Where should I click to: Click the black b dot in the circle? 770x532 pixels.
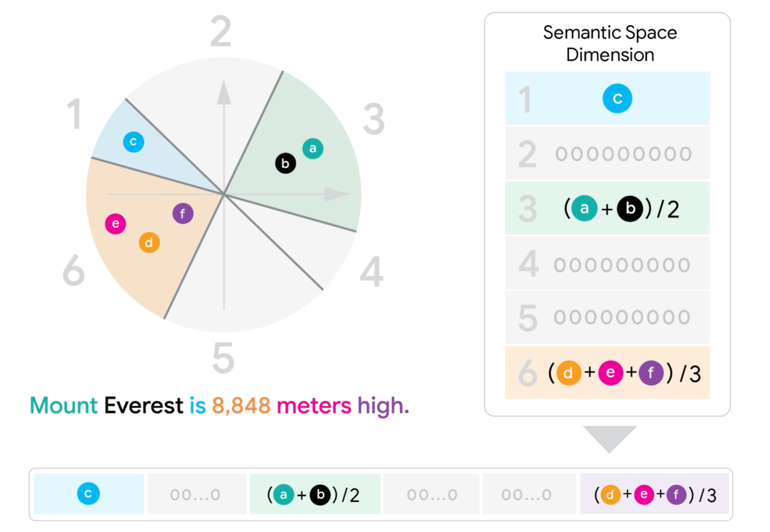285,163
